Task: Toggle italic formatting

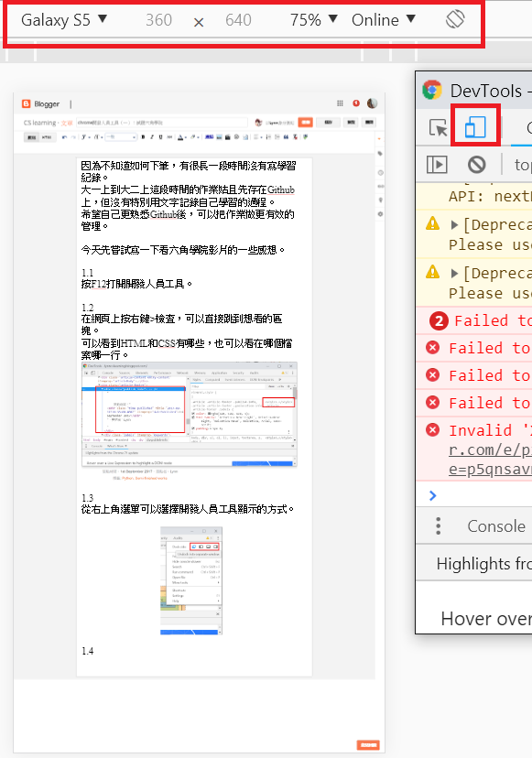Action: click(x=152, y=136)
